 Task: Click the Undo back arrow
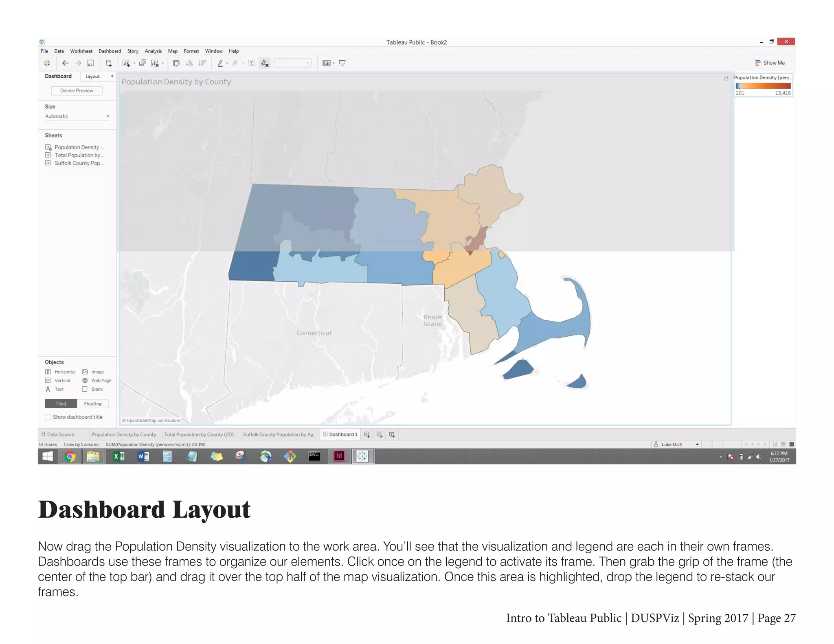tap(65, 63)
